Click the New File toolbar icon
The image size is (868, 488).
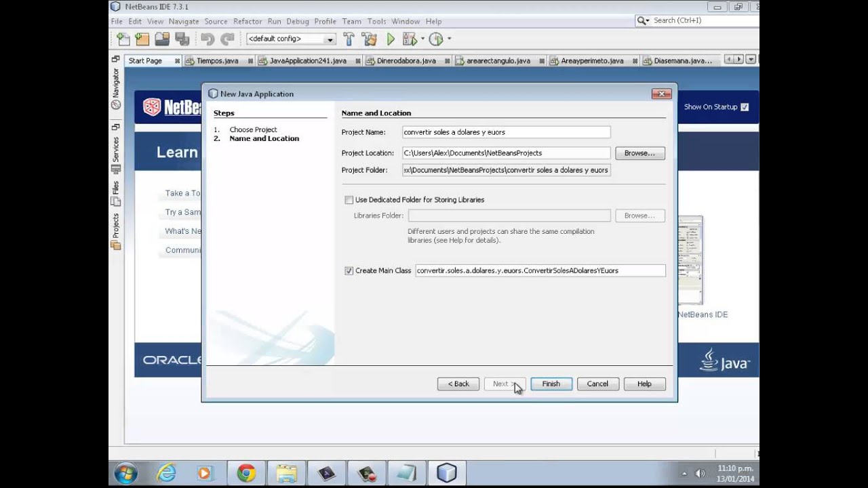123,39
